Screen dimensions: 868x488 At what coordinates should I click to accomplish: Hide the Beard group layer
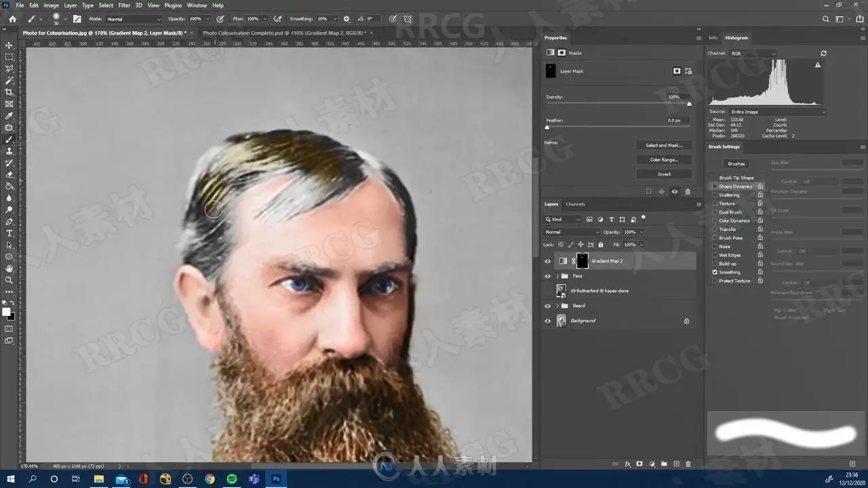tap(548, 306)
